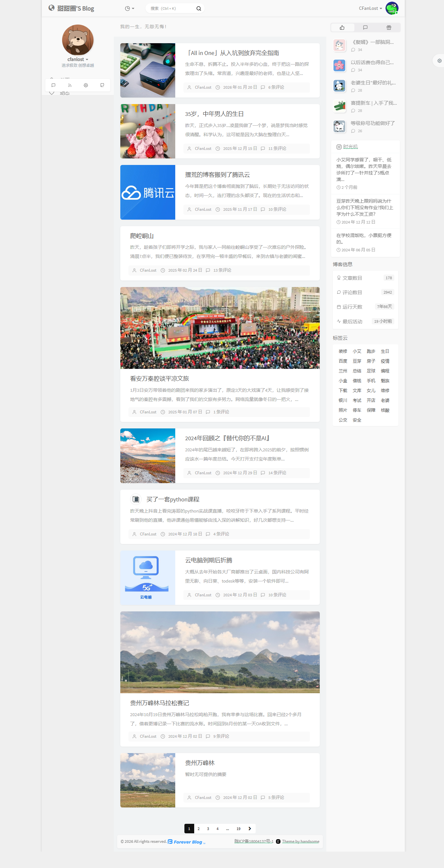The image size is (444, 868).
Task: Click the gear icon below cfanlost profile
Action: point(86,85)
